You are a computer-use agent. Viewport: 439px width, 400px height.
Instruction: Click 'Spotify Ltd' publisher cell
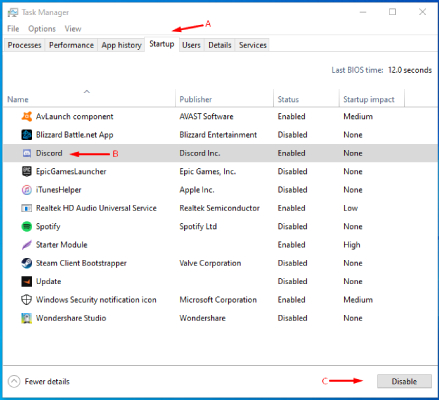[198, 226]
